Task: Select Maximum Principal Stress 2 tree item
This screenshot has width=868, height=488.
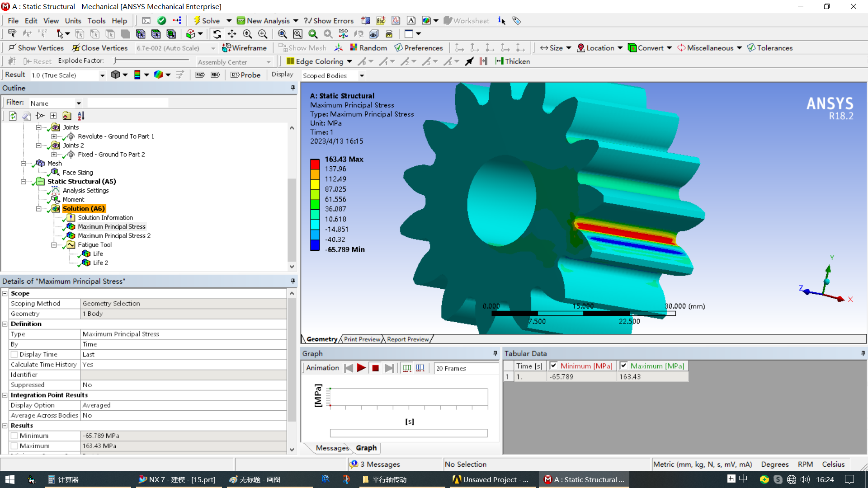Action: pyautogui.click(x=114, y=236)
